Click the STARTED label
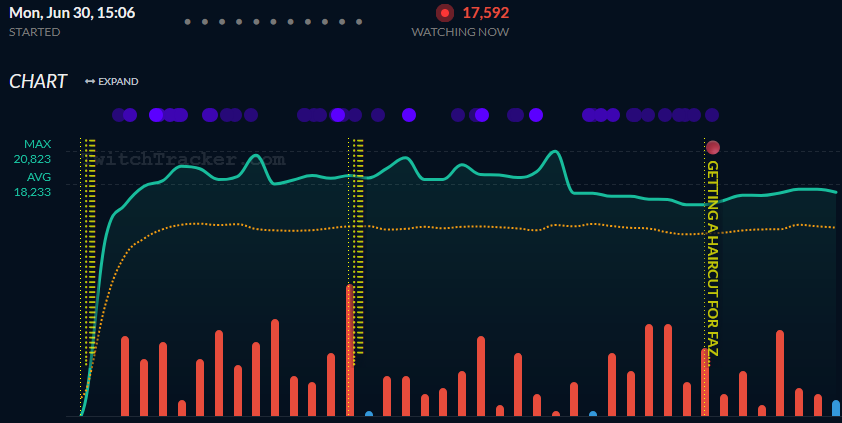The image size is (842, 423). 34,32
